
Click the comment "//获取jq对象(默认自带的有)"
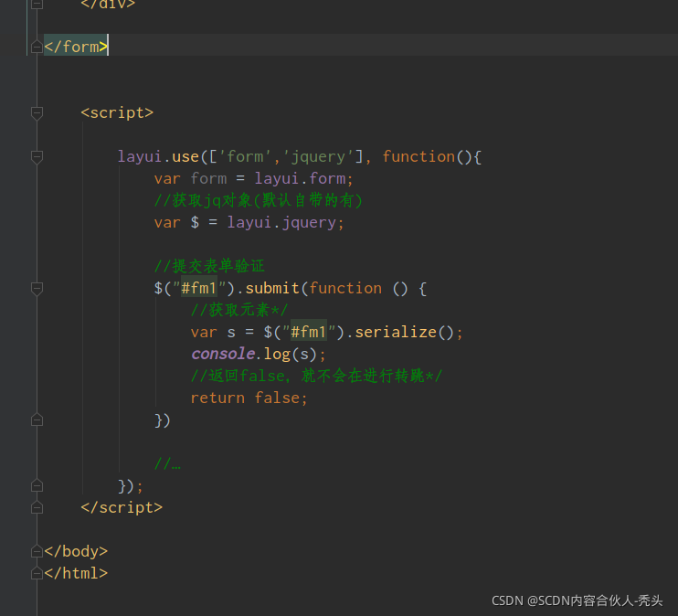coord(259,201)
